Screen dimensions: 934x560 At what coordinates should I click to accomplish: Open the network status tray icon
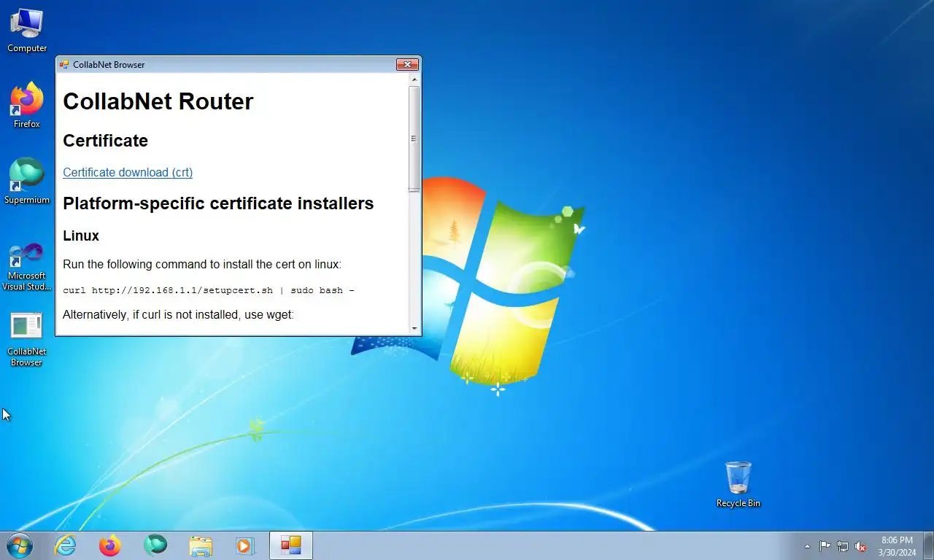pyautogui.click(x=843, y=546)
